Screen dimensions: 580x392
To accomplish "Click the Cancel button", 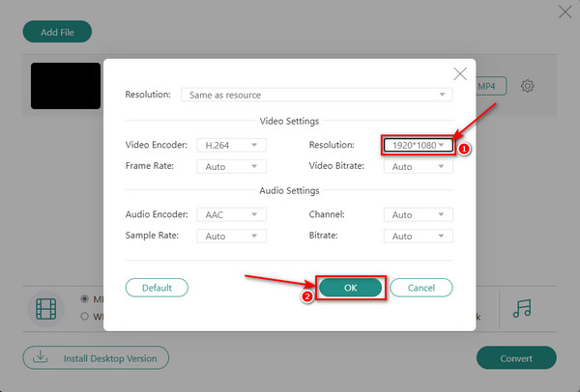I will click(x=421, y=288).
